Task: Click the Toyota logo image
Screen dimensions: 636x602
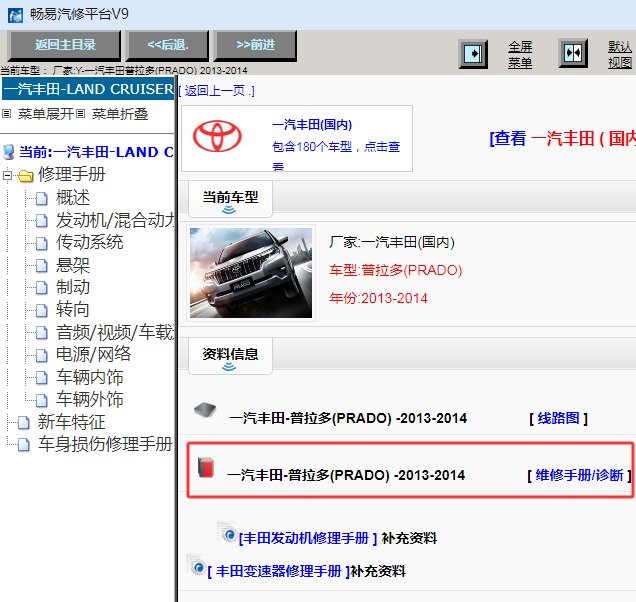Action: point(217,136)
